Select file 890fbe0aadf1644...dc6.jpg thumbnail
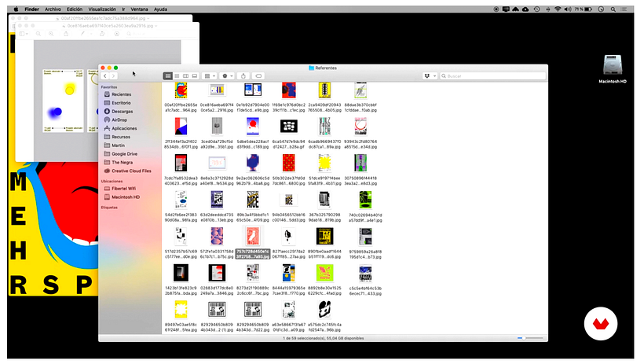 tap(324, 236)
